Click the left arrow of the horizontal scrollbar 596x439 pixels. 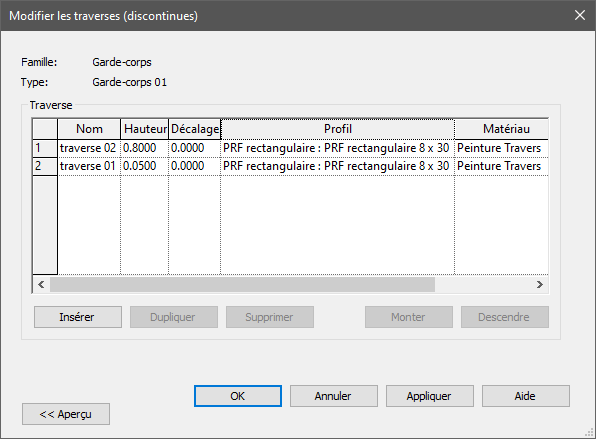41,284
